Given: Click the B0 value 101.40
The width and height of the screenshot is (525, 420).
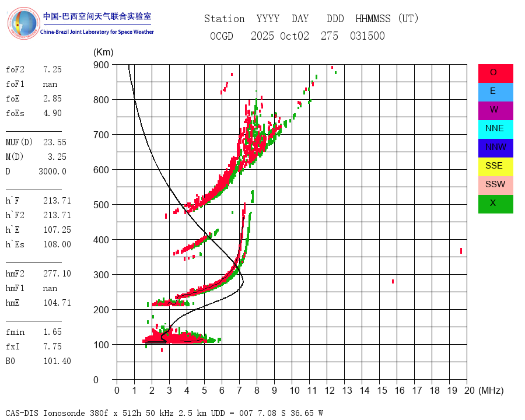Looking at the screenshot, I should click(x=57, y=361).
